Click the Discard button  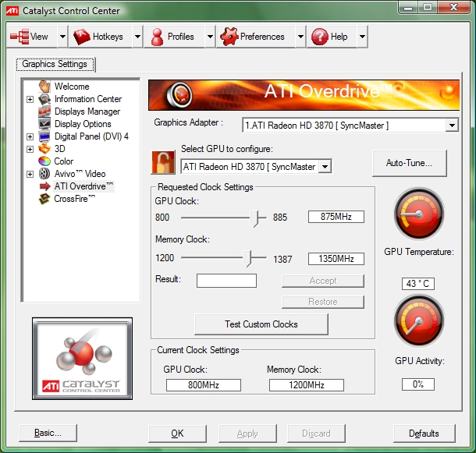(x=316, y=434)
